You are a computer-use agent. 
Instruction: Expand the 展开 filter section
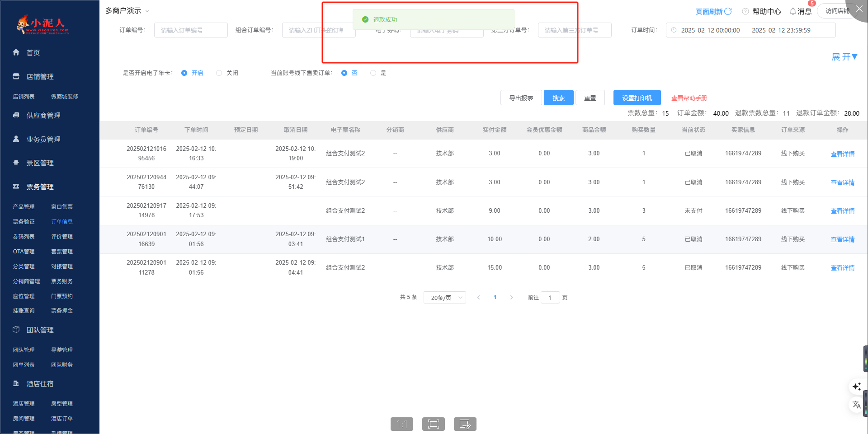coord(844,57)
